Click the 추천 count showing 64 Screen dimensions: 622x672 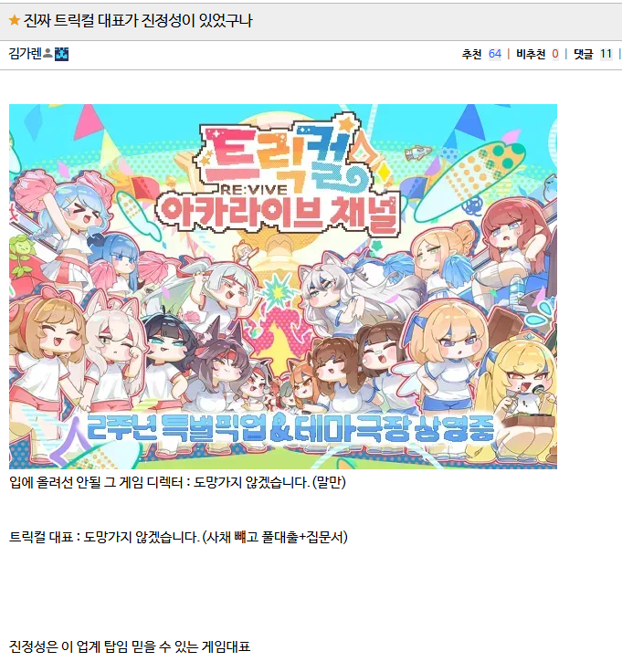495,54
